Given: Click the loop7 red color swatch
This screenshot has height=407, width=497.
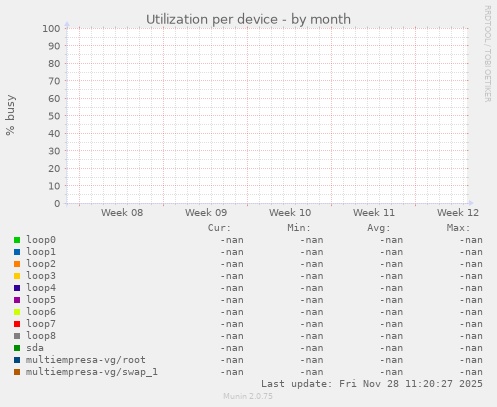Looking at the screenshot, I should 17,324.
